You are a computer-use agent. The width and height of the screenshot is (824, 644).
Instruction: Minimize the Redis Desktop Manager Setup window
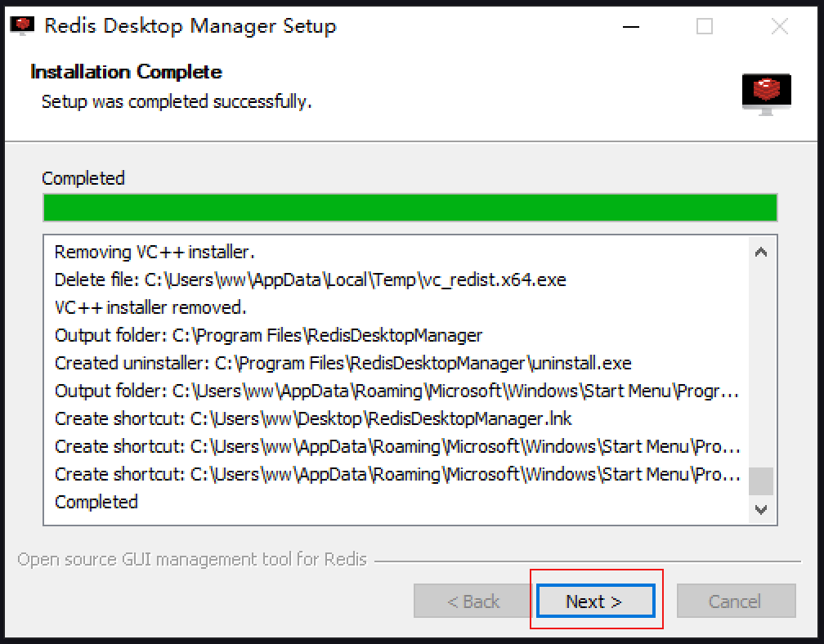pyautogui.click(x=630, y=26)
